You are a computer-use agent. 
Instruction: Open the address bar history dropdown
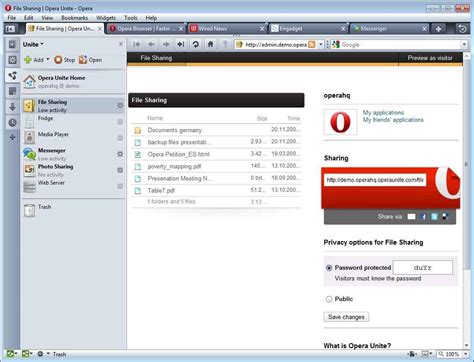tap(320, 44)
